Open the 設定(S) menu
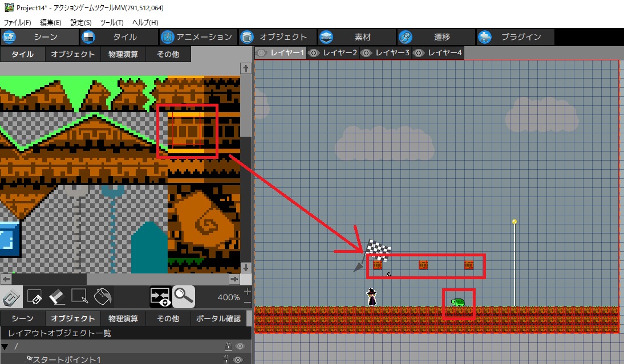 (81, 23)
